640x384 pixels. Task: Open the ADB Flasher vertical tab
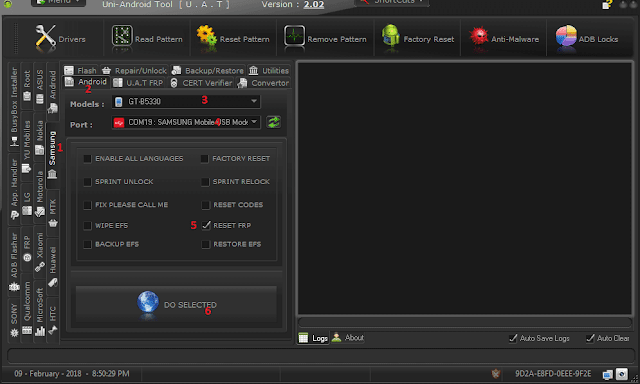pos(14,261)
